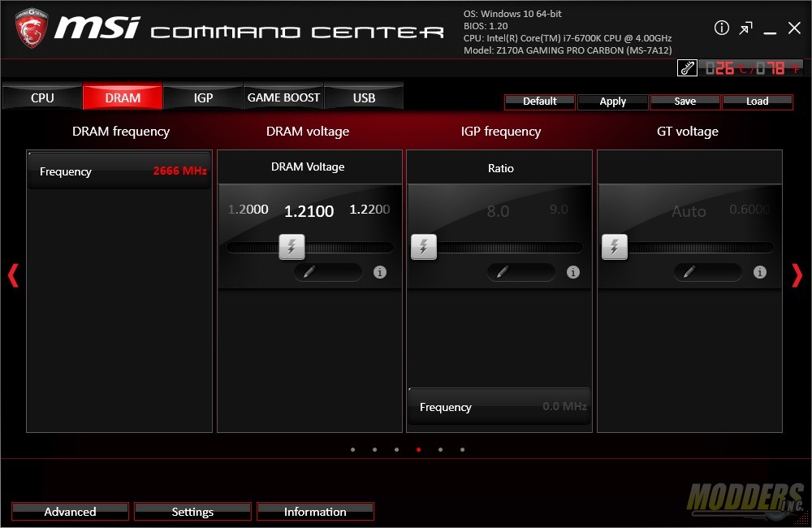Click the Model Z170A GAMING PRO CARBON text
This screenshot has width=812, height=528.
pyautogui.click(x=568, y=50)
